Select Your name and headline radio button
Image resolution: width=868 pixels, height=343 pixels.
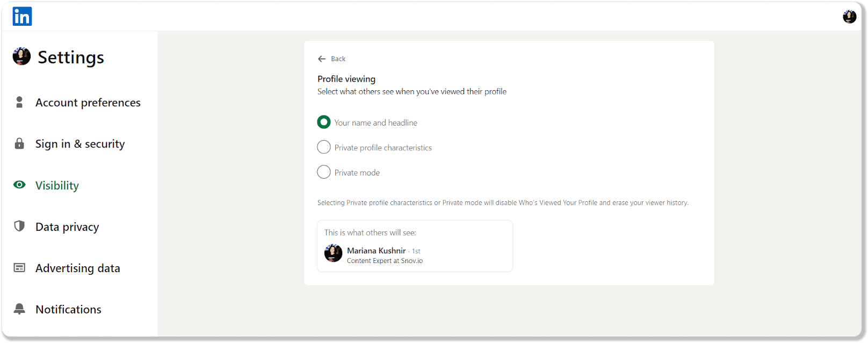[324, 122]
